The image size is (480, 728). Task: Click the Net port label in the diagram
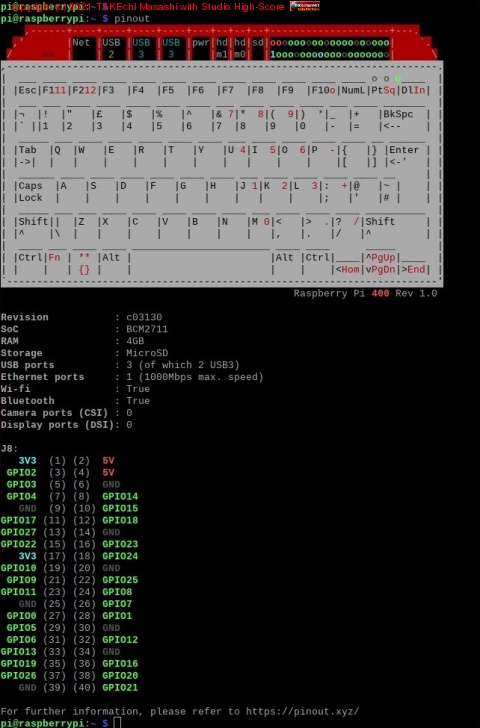click(81, 43)
